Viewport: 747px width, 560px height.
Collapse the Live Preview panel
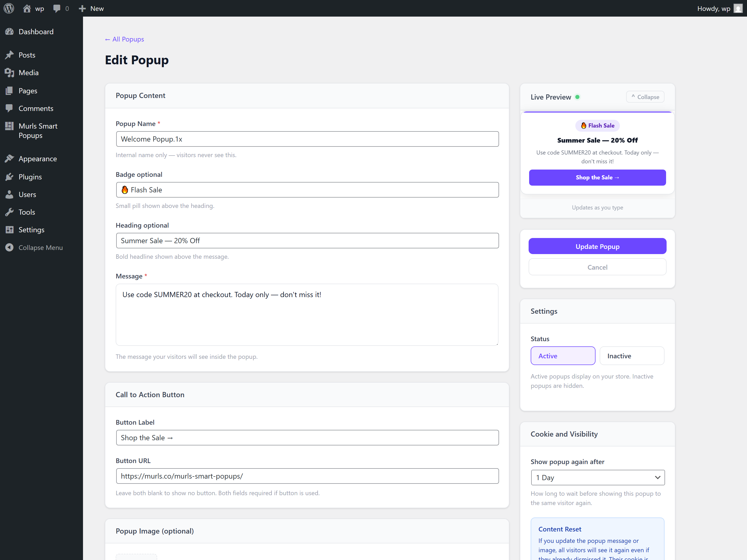pos(645,96)
